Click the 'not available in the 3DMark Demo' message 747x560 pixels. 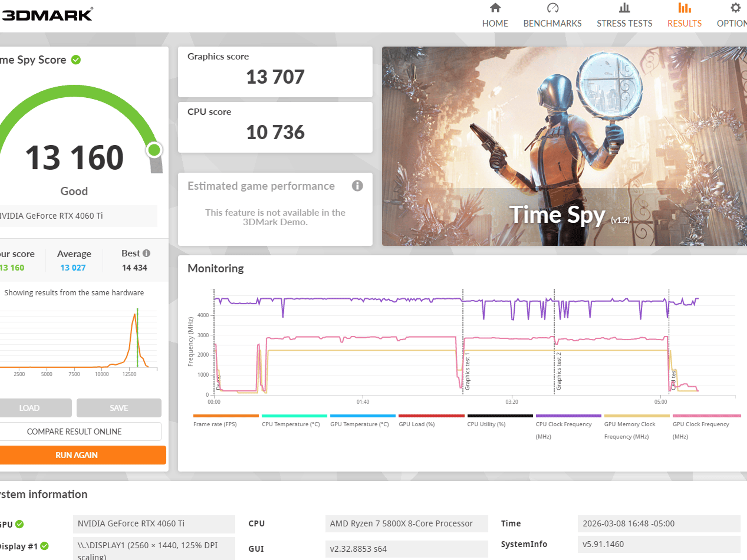275,217
